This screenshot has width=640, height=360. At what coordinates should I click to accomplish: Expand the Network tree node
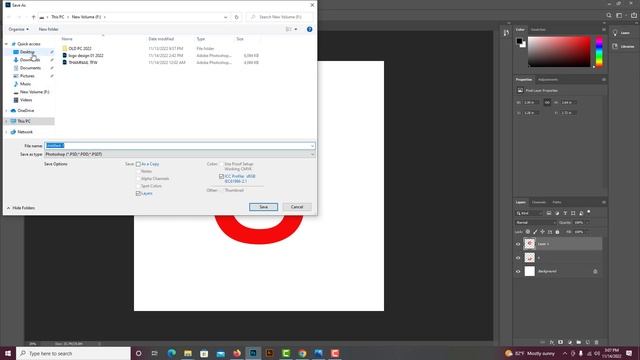[6, 132]
